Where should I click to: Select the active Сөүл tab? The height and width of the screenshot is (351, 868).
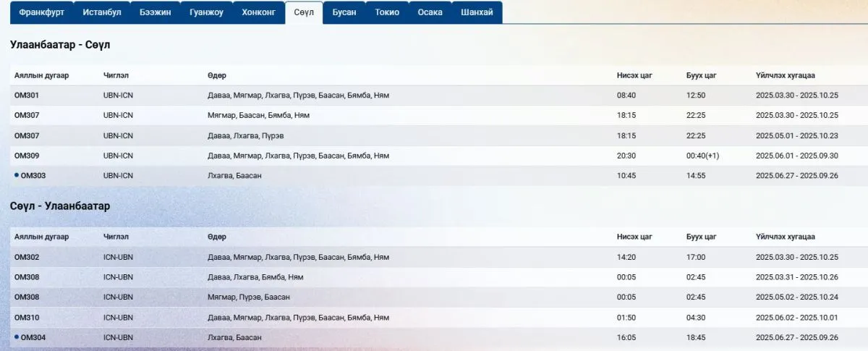[304, 13]
